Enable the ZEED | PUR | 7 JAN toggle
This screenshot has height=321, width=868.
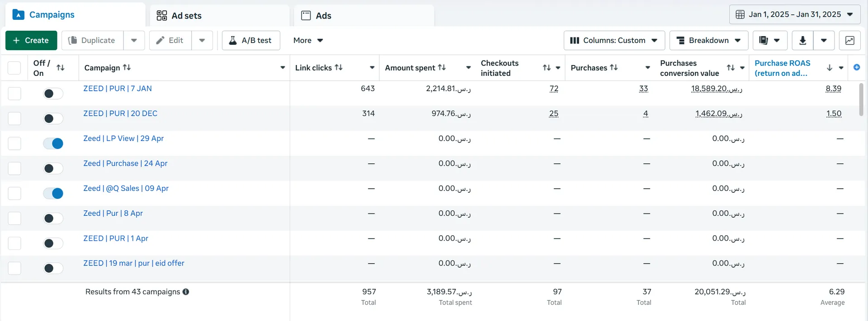53,93
